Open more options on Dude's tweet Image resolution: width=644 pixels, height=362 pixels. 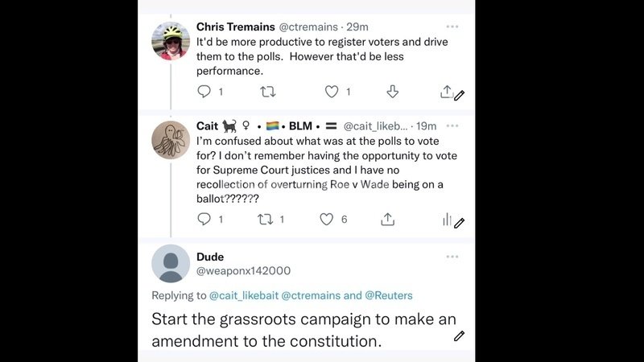453,257
